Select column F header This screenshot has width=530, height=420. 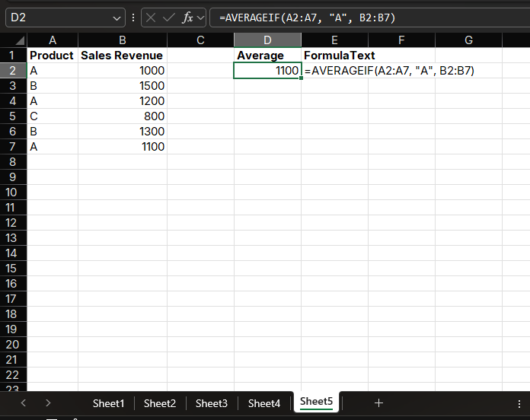[401, 40]
